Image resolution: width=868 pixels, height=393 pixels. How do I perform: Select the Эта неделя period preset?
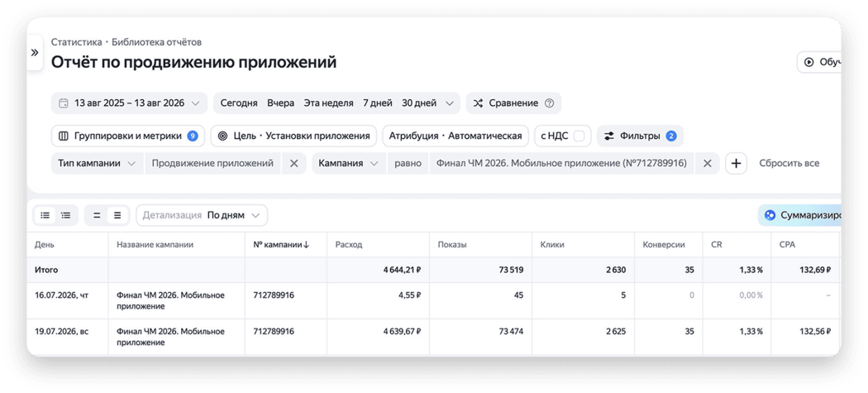(328, 103)
